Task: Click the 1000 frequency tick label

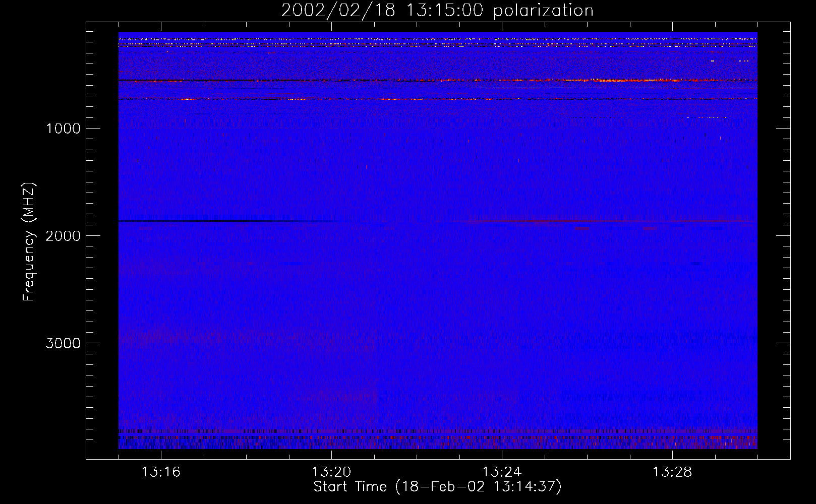Action: click(63, 129)
